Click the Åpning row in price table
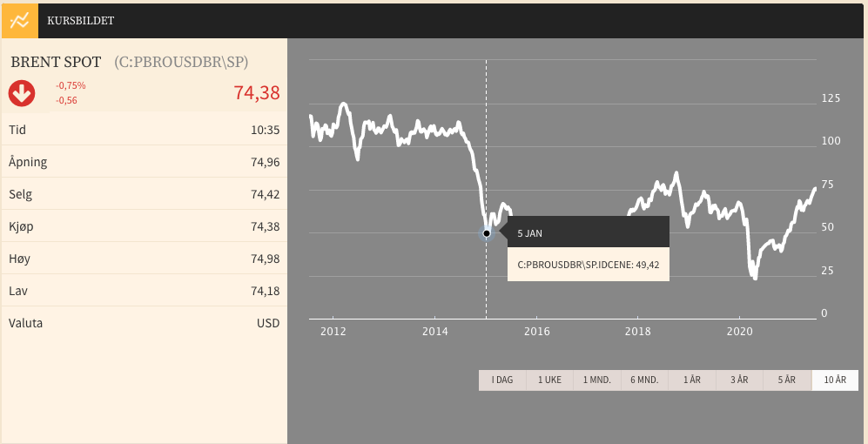 coord(144,162)
